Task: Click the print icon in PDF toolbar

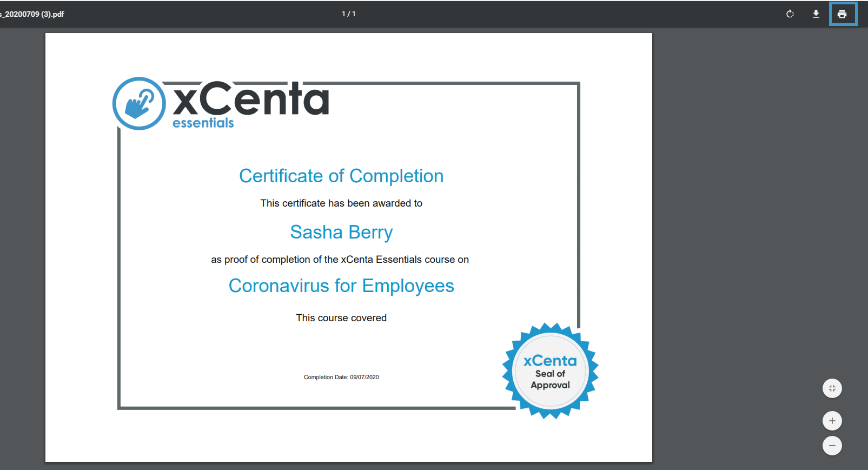Action: pos(843,14)
